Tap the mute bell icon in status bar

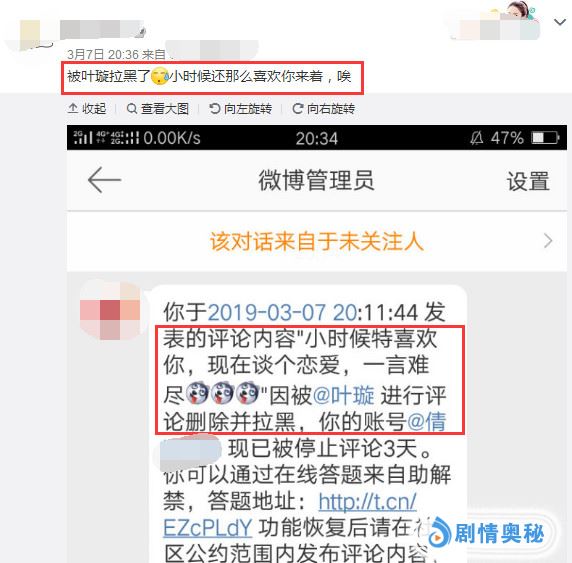coord(476,138)
